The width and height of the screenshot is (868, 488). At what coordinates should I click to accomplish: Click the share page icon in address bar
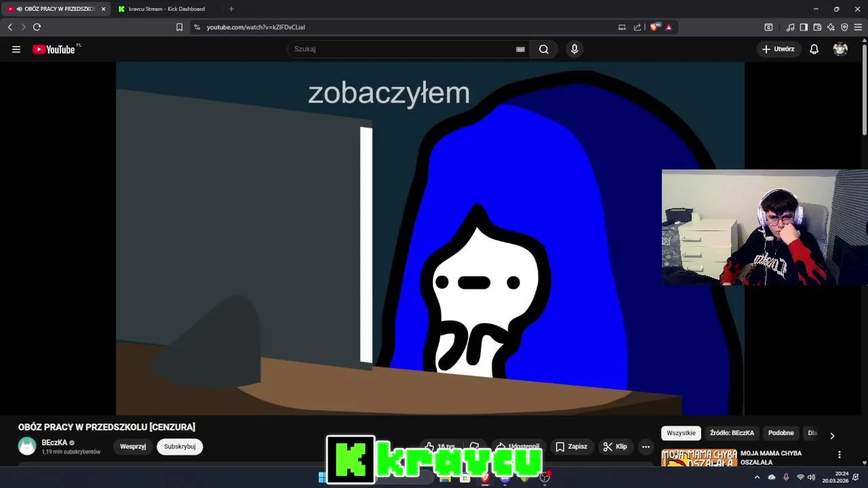tap(637, 27)
